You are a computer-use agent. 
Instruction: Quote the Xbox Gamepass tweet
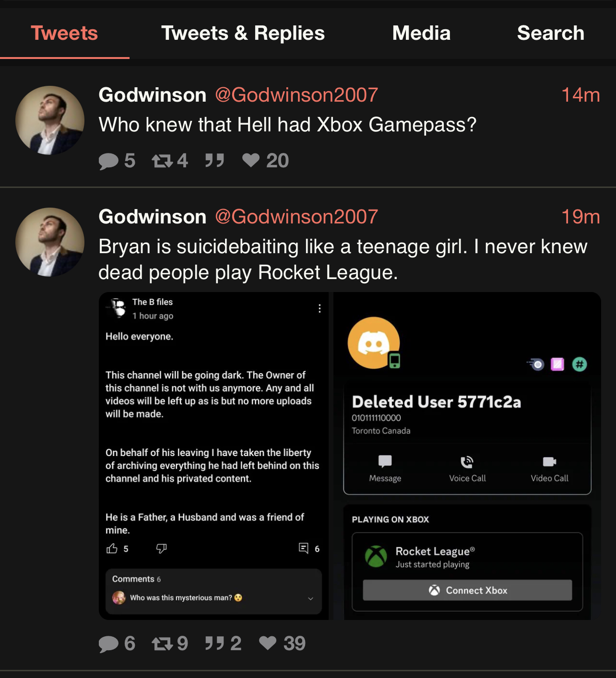pos(214,161)
